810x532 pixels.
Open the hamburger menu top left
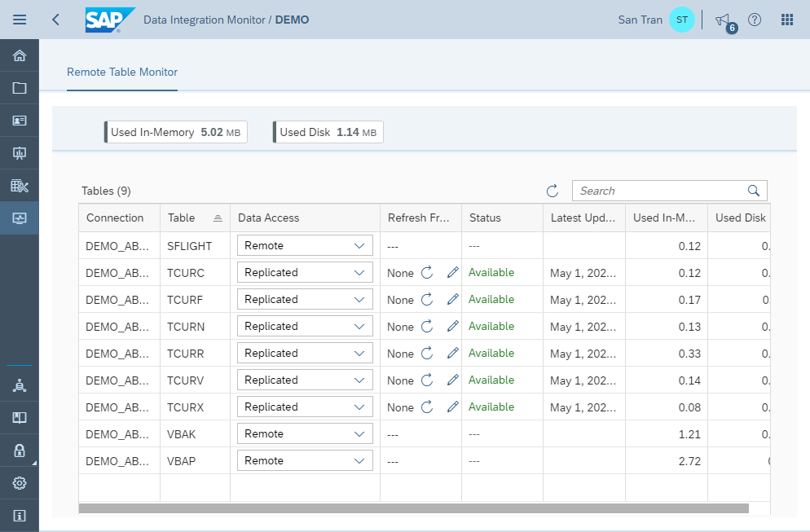click(19, 20)
